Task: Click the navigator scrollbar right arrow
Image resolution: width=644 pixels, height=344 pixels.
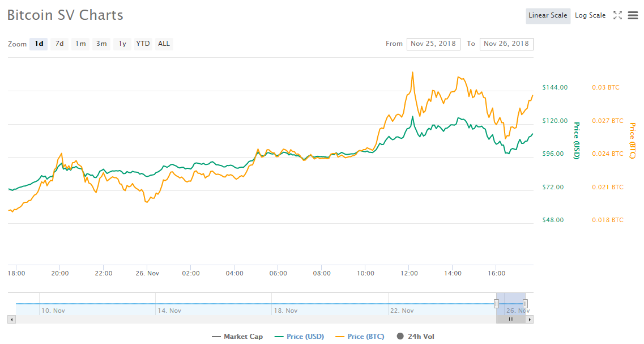Action: click(528, 319)
